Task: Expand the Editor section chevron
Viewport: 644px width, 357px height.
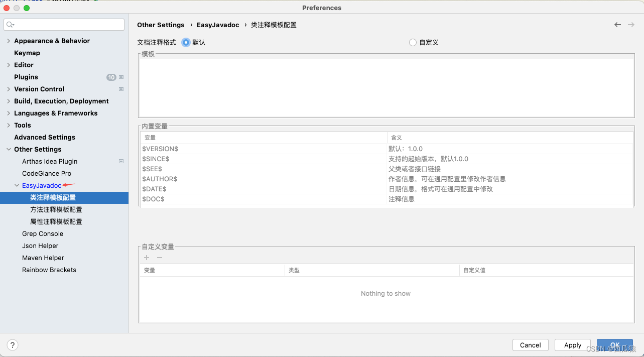Action: pyautogui.click(x=9, y=65)
